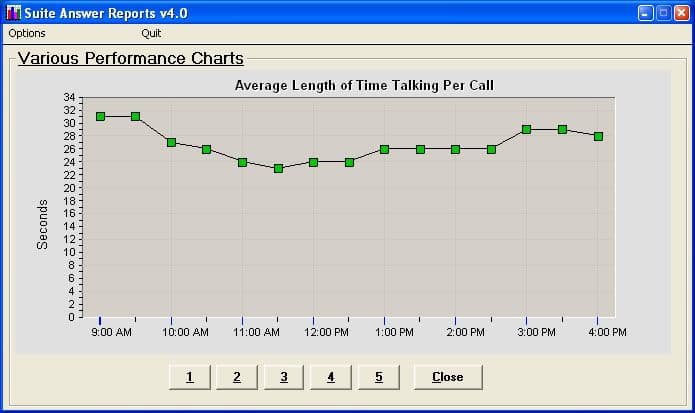Viewport: 695px width, 413px height.
Task: Click the Suite Answer Reports title bar icon
Action: coord(13,13)
